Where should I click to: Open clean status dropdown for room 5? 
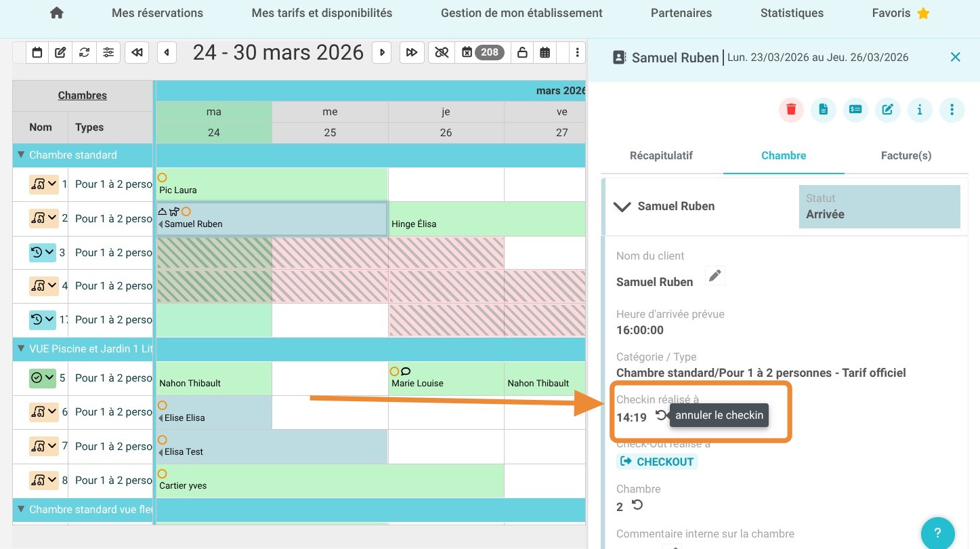[43, 378]
